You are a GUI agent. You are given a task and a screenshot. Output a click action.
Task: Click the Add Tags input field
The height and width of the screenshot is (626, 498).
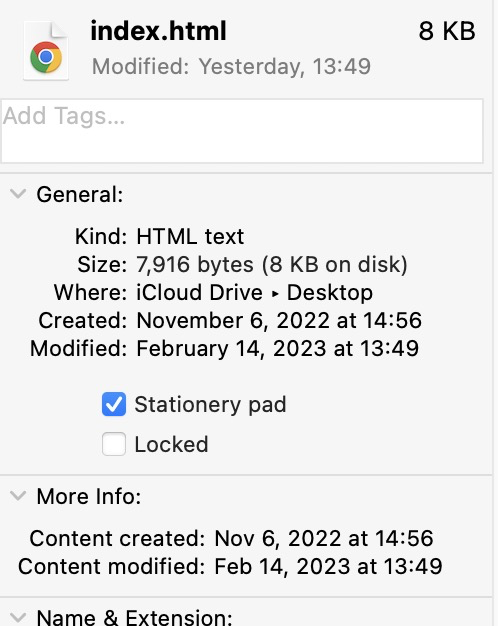point(242,131)
